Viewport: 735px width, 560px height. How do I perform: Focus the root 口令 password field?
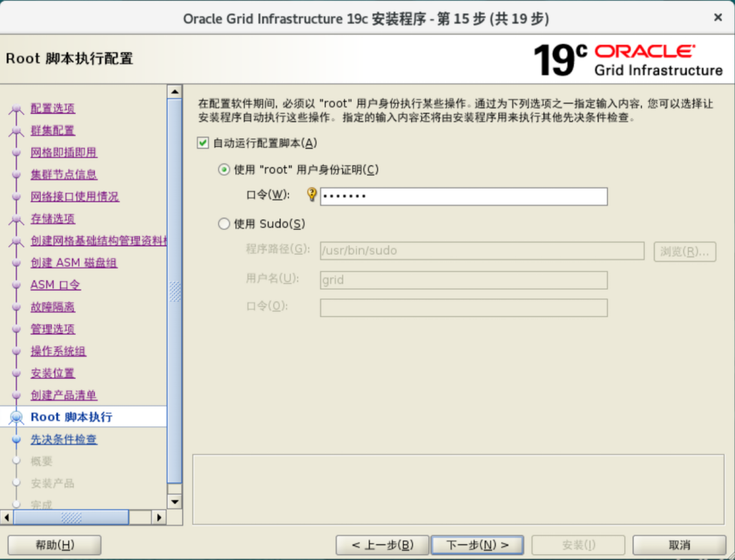coord(463,197)
